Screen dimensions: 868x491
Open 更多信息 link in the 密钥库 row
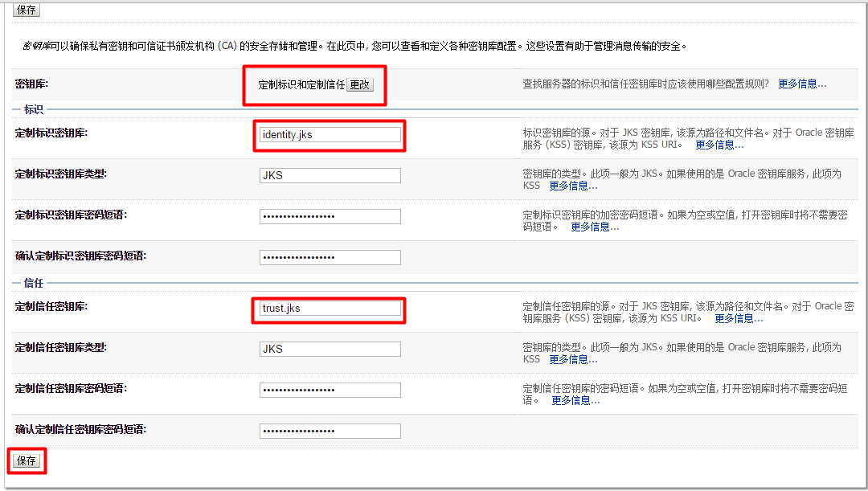(x=802, y=84)
